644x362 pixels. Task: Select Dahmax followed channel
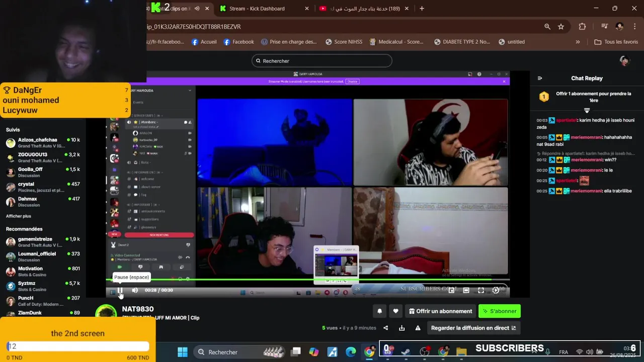(x=43, y=202)
